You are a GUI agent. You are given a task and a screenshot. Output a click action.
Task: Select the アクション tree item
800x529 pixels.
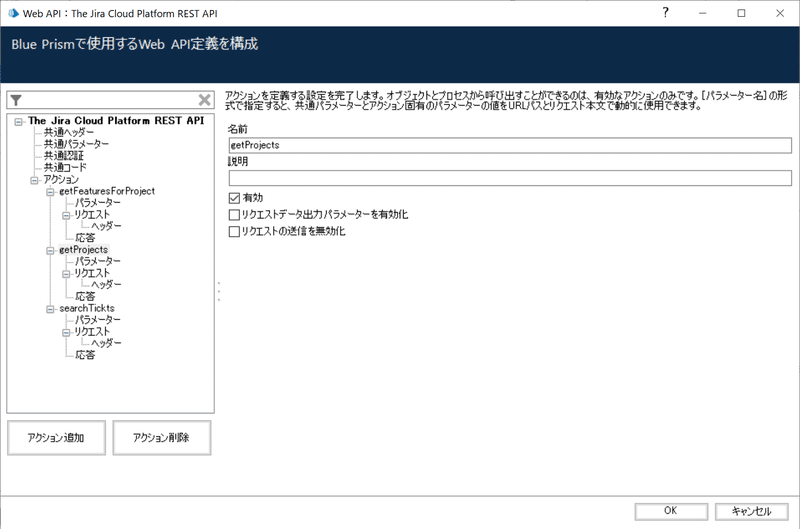point(61,180)
